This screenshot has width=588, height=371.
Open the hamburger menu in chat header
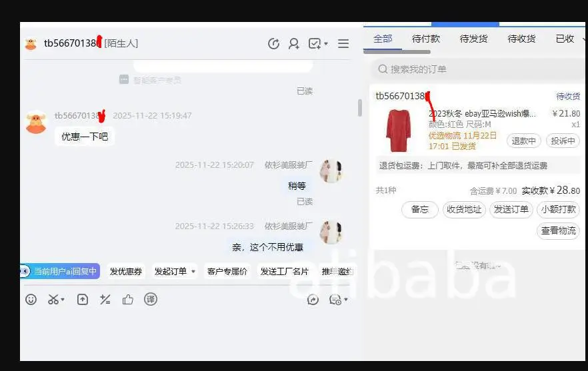point(343,43)
